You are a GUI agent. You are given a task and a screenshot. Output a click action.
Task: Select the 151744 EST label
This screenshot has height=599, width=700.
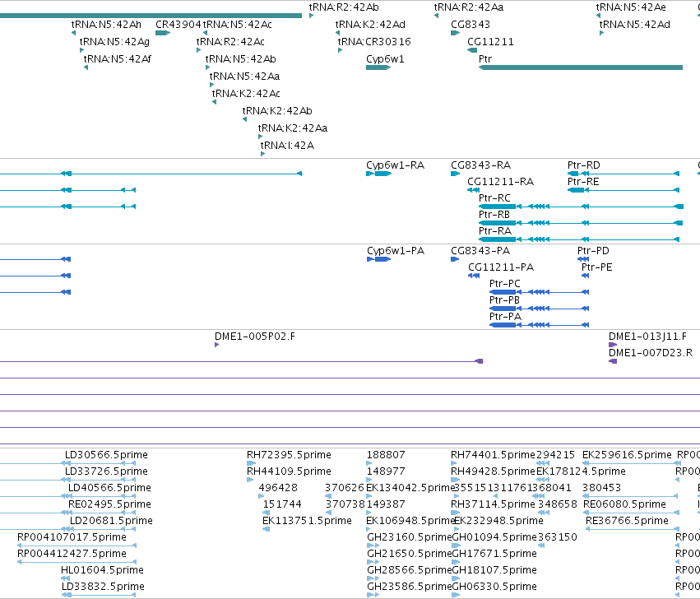click(x=282, y=504)
